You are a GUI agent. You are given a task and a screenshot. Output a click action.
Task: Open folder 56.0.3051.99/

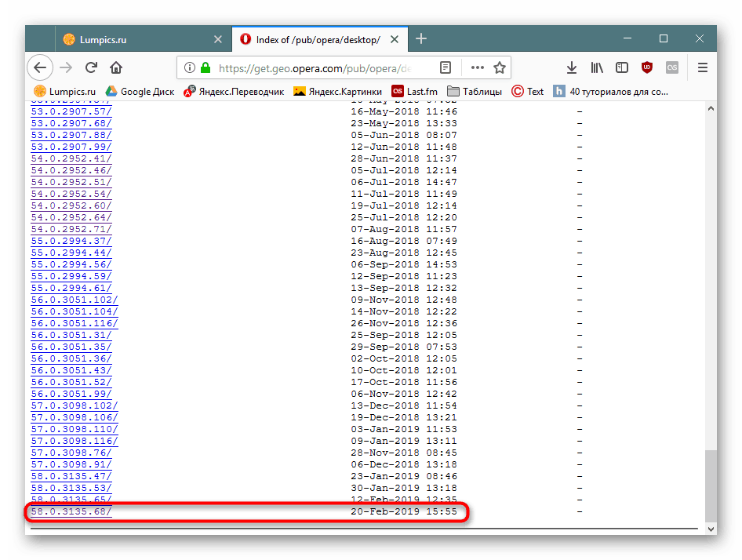point(71,394)
